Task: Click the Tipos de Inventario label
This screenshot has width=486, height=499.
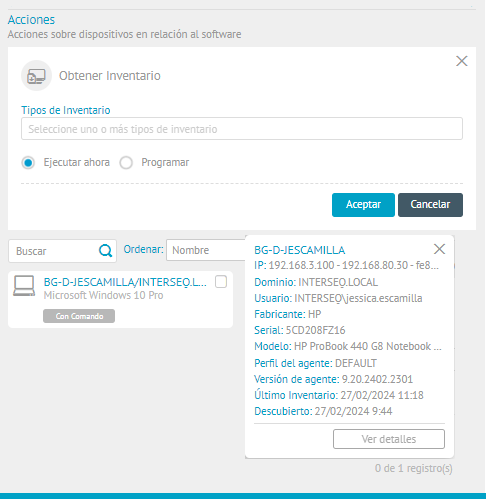Action: (66, 110)
